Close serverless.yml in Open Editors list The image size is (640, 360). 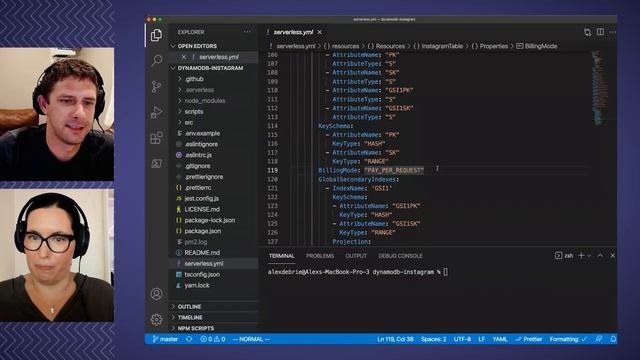184,57
